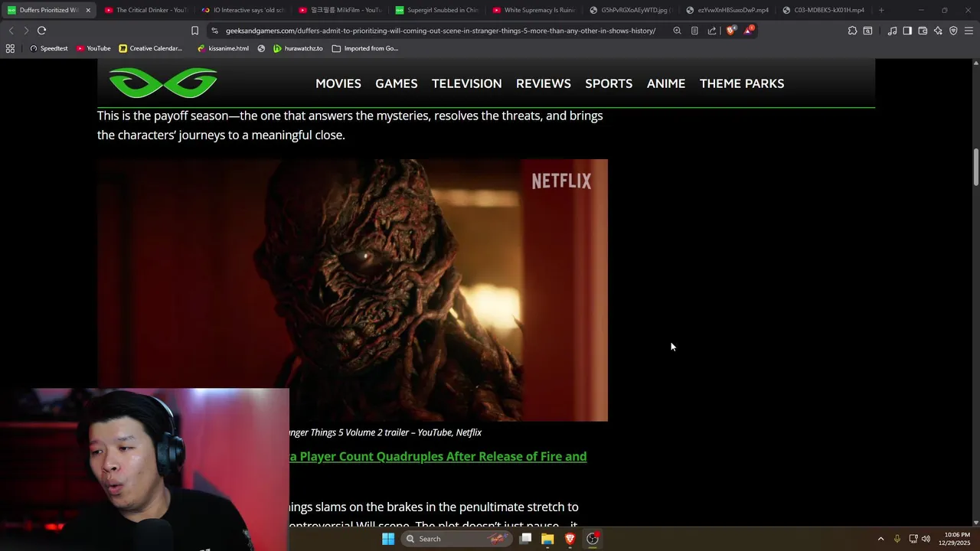Share this page using the share icon
Image resolution: width=980 pixels, height=551 pixels.
point(712,31)
